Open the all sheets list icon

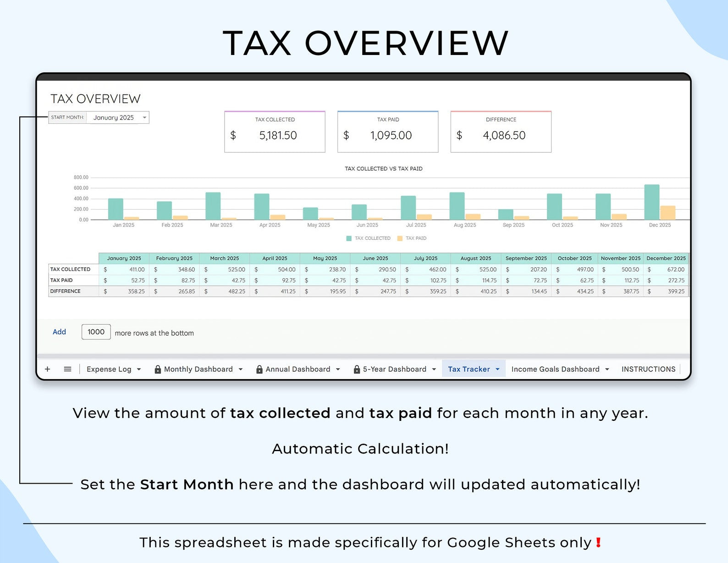(67, 369)
